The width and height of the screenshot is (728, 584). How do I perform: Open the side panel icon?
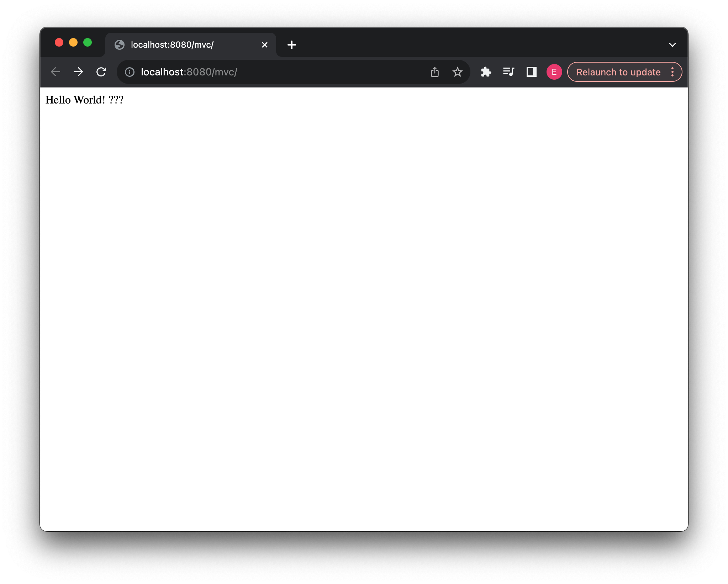tap(531, 72)
